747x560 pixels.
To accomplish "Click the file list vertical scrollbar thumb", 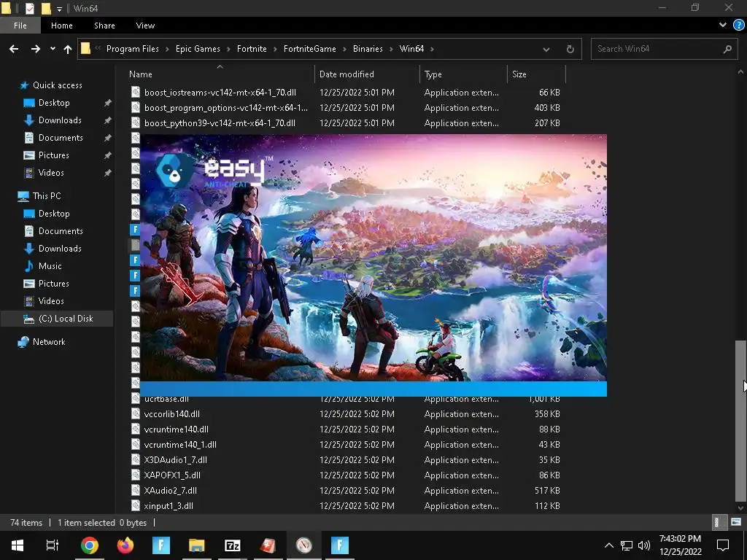I will (x=740, y=421).
